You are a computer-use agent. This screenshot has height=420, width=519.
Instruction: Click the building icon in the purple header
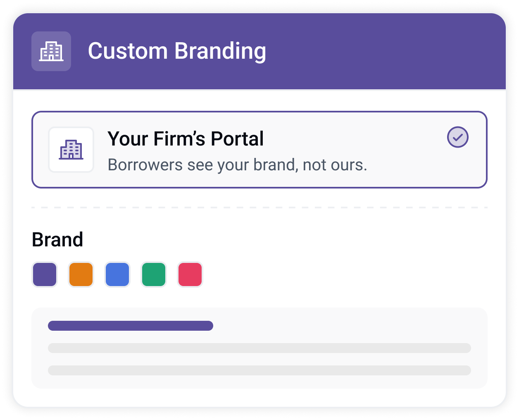coord(51,51)
